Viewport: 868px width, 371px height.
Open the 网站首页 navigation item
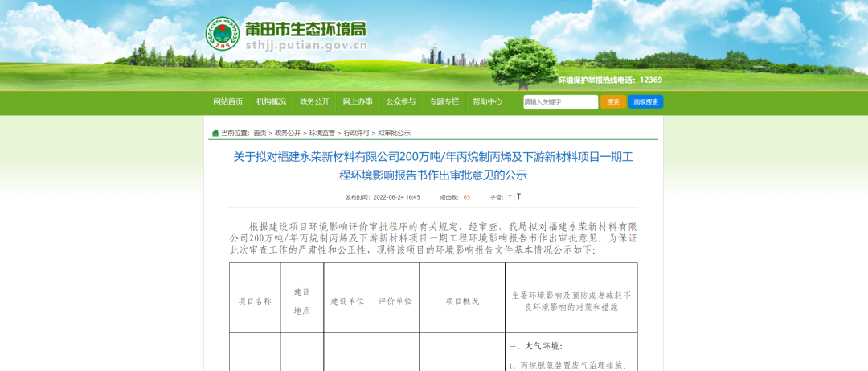point(227,101)
